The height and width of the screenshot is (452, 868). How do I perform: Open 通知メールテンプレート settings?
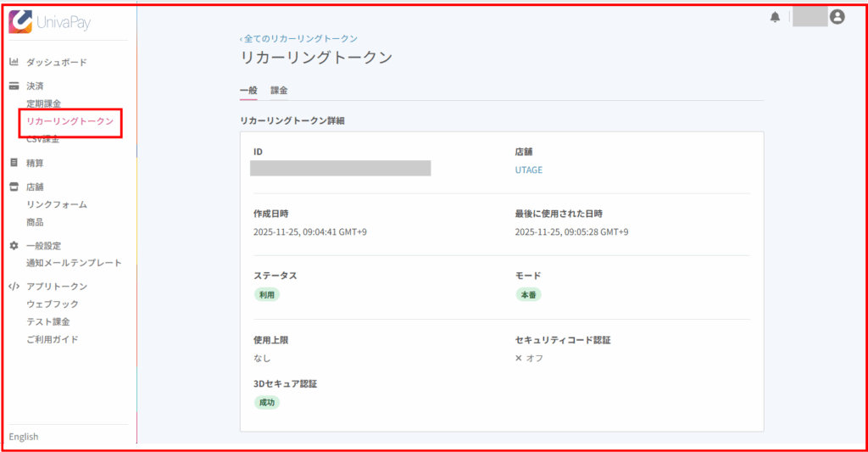74,263
